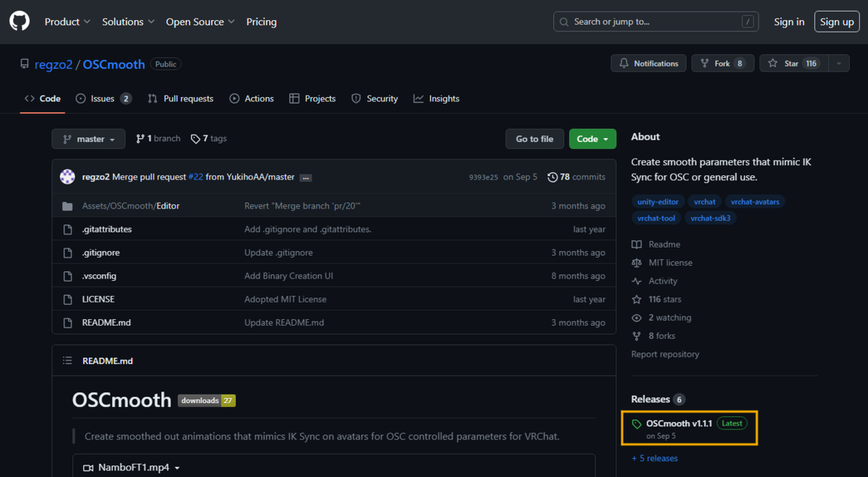Image resolution: width=868 pixels, height=477 pixels.
Task: Select the vrchat-sdk3 topic tag
Action: point(711,218)
